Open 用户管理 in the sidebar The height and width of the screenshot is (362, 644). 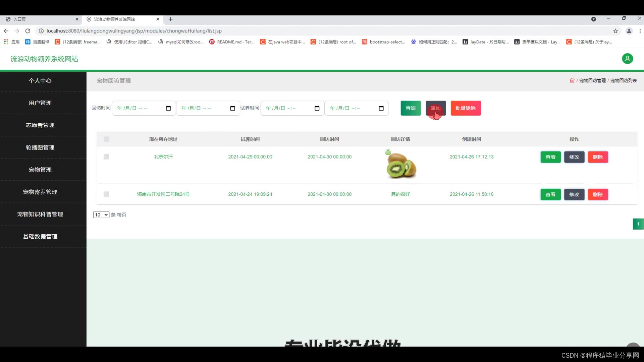pyautogui.click(x=40, y=103)
